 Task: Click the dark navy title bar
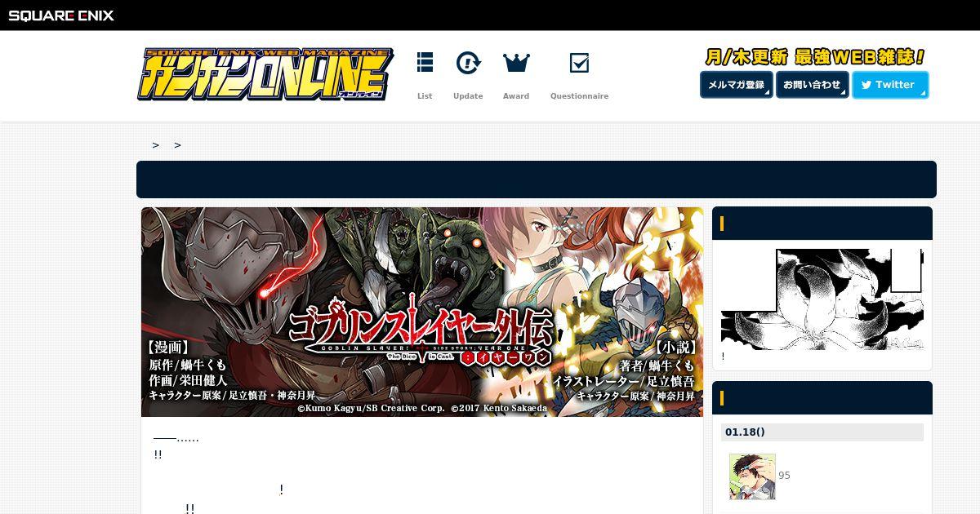[537, 179]
